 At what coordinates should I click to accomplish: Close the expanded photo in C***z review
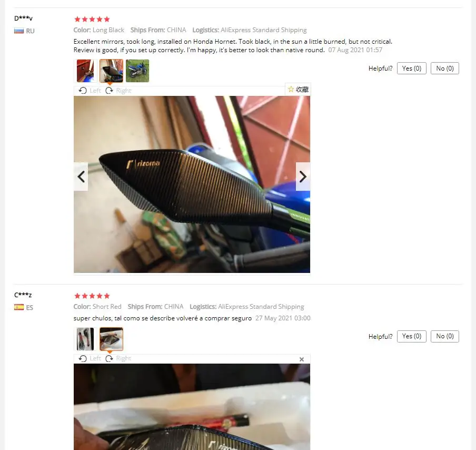pyautogui.click(x=301, y=359)
